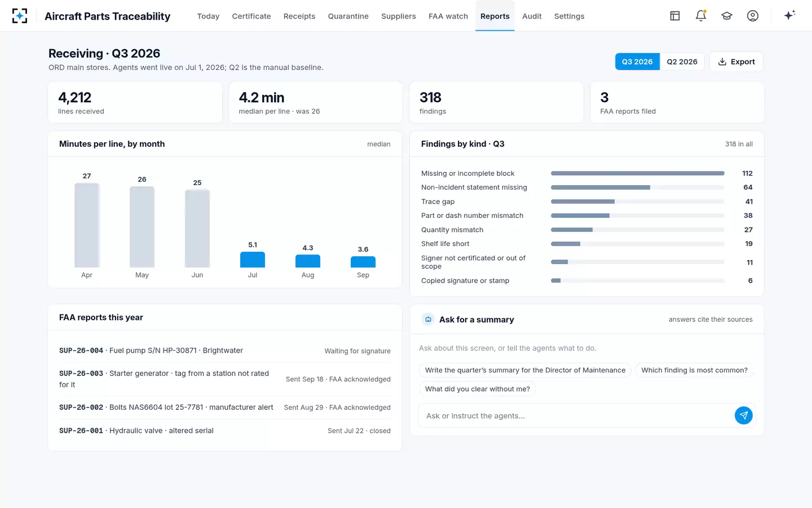Click the '4.2 min median per line' card

[316, 102]
